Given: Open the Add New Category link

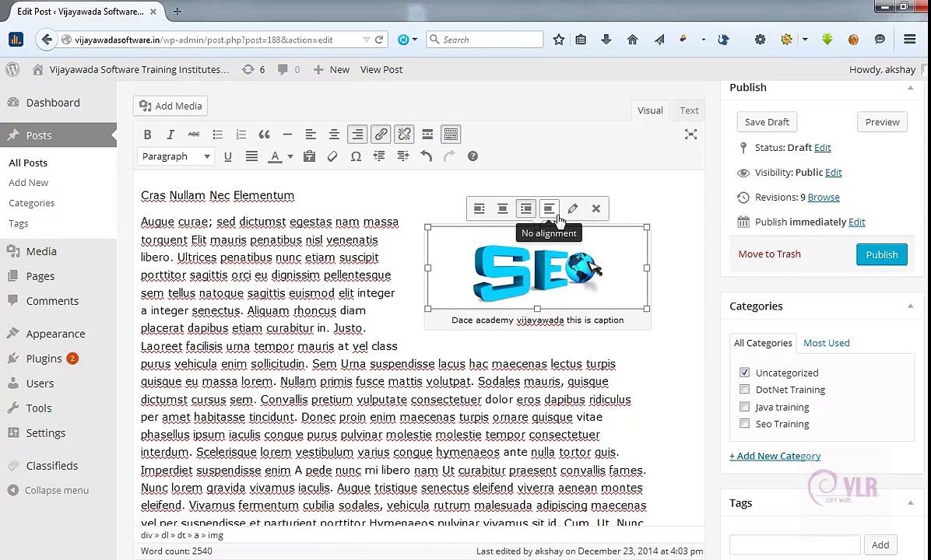Looking at the screenshot, I should click(x=775, y=457).
